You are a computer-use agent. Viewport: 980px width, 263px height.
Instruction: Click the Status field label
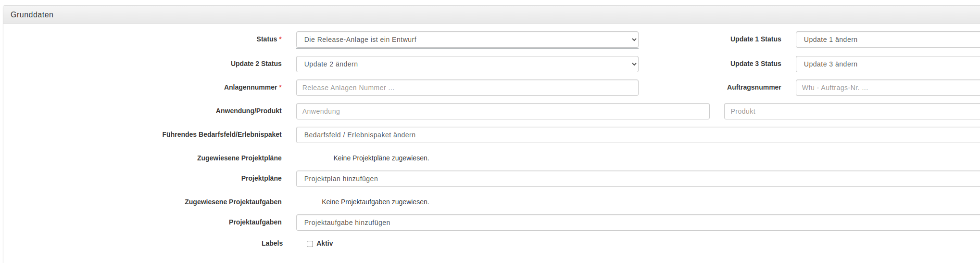[x=266, y=39]
